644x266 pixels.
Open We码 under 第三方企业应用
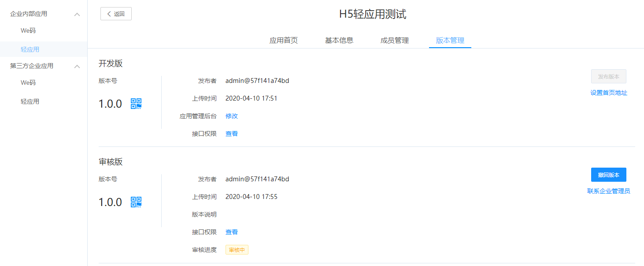click(28, 83)
